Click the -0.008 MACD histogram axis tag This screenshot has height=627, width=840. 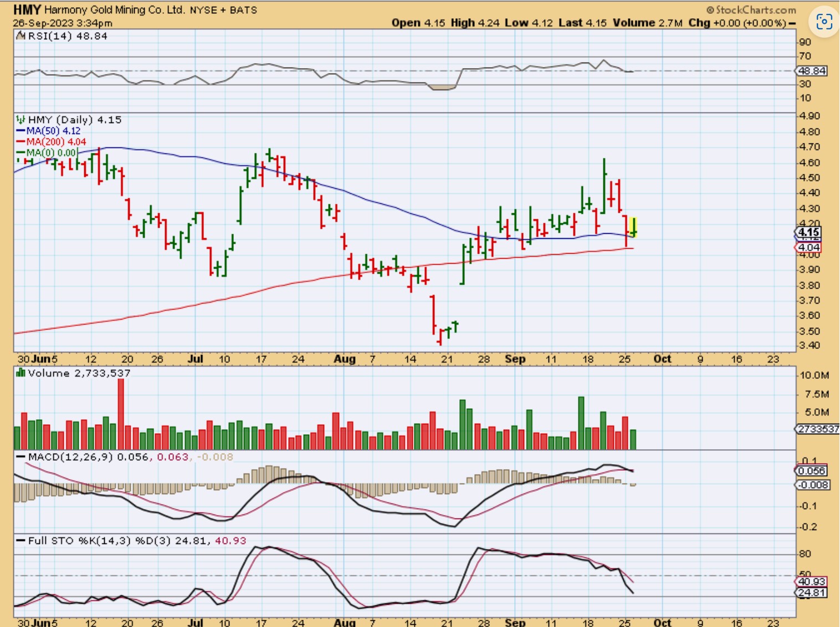813,485
